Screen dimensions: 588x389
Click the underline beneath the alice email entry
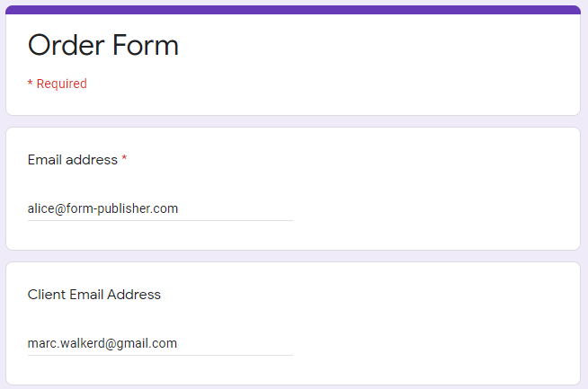tap(160, 221)
